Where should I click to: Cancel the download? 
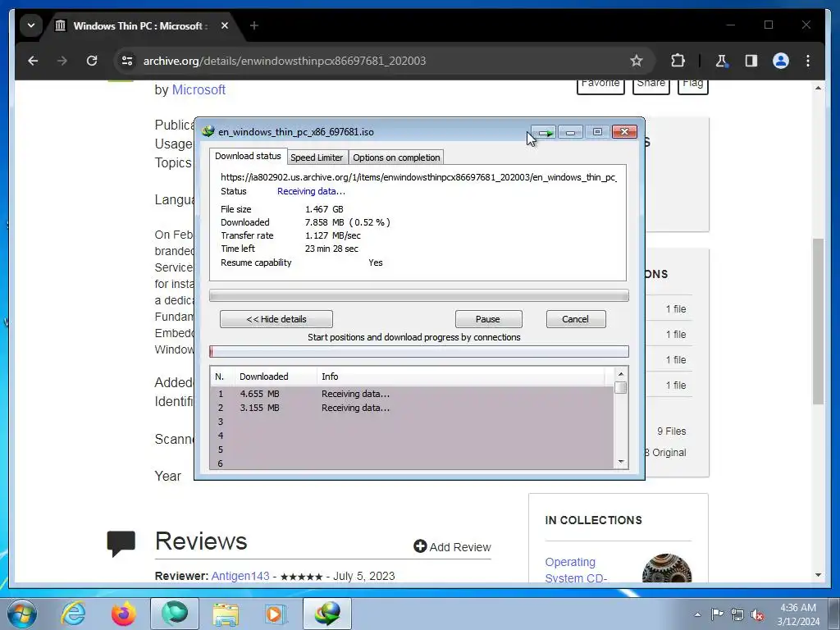click(x=575, y=319)
